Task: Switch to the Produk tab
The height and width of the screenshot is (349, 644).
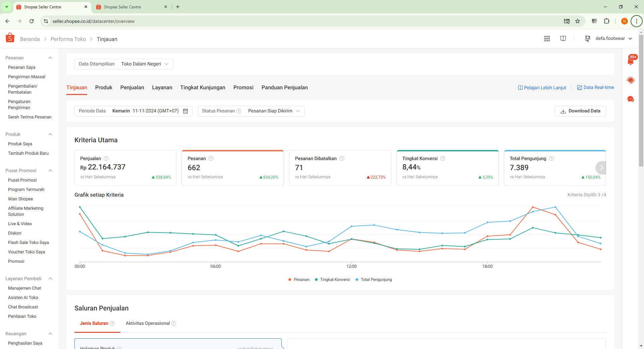Action: coord(104,88)
